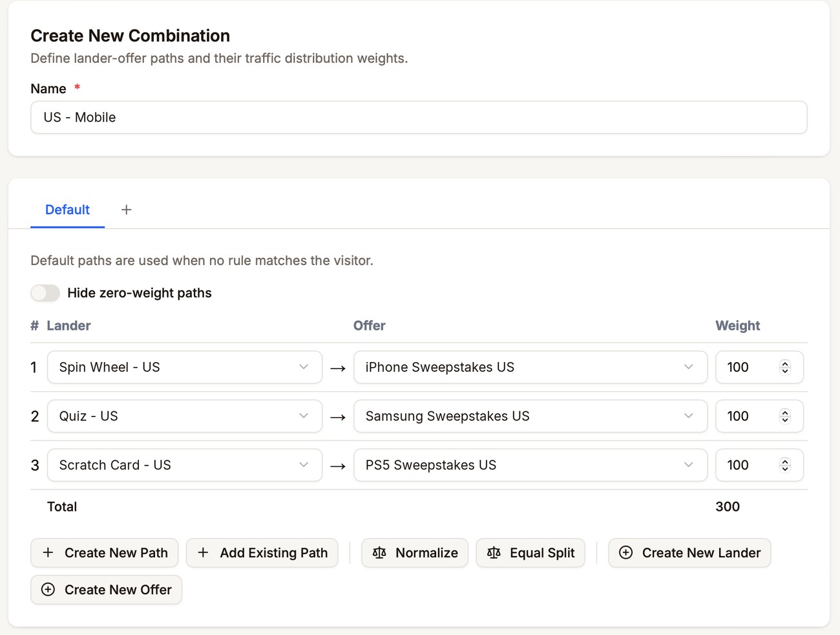
Task: Open the Scratch Card - US lander dropdown
Action: (185, 466)
